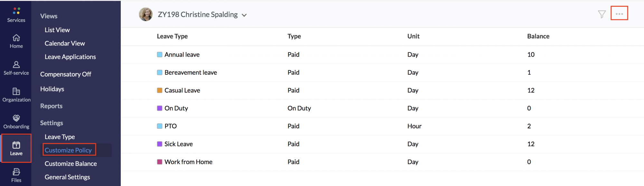Screen dimensions: 644x186
Task: Go to the Holidays section
Action: pyautogui.click(x=52, y=89)
